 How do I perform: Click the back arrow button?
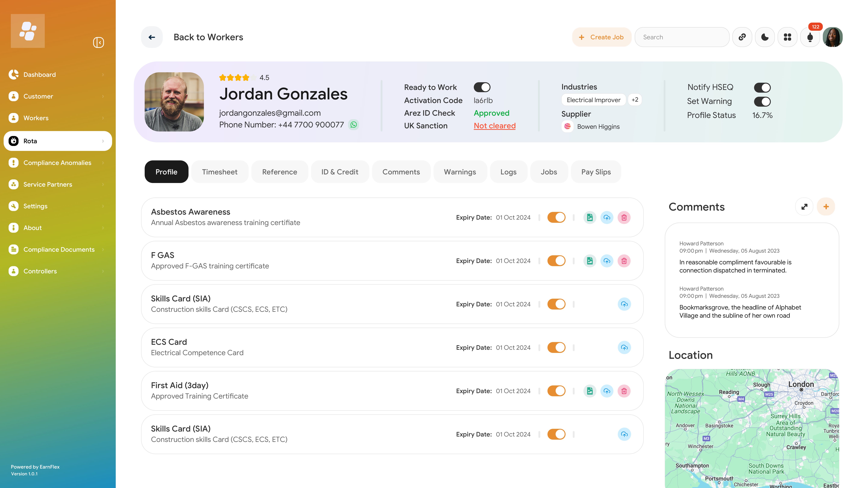click(x=152, y=37)
